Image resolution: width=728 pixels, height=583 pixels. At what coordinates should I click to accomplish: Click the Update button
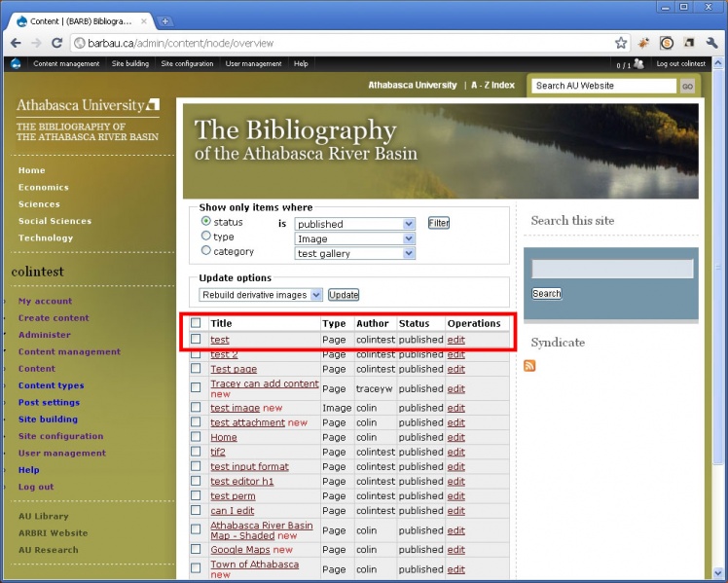tap(344, 295)
